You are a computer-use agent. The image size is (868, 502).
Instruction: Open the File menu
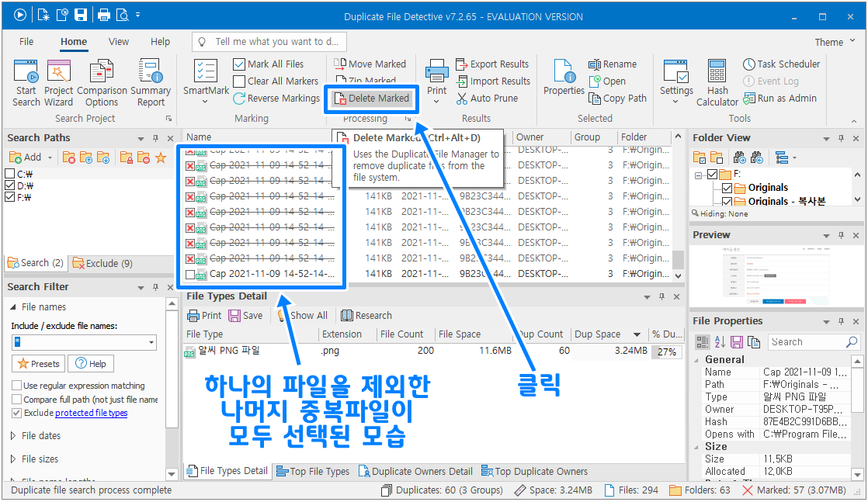26,42
